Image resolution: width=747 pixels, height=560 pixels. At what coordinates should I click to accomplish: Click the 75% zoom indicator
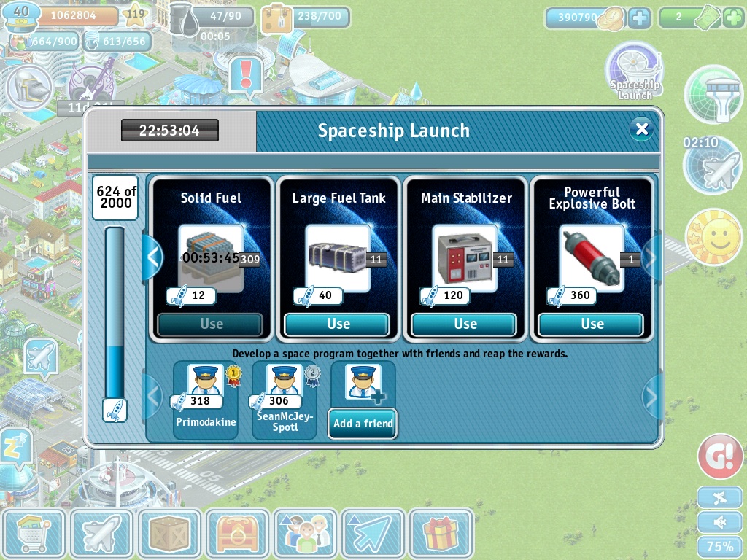point(719,547)
